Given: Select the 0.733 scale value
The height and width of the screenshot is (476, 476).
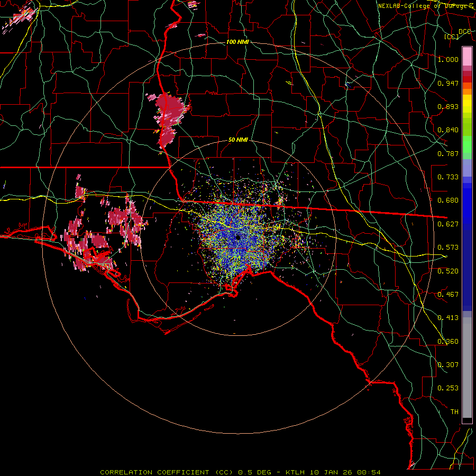Looking at the screenshot, I should tap(448, 177).
